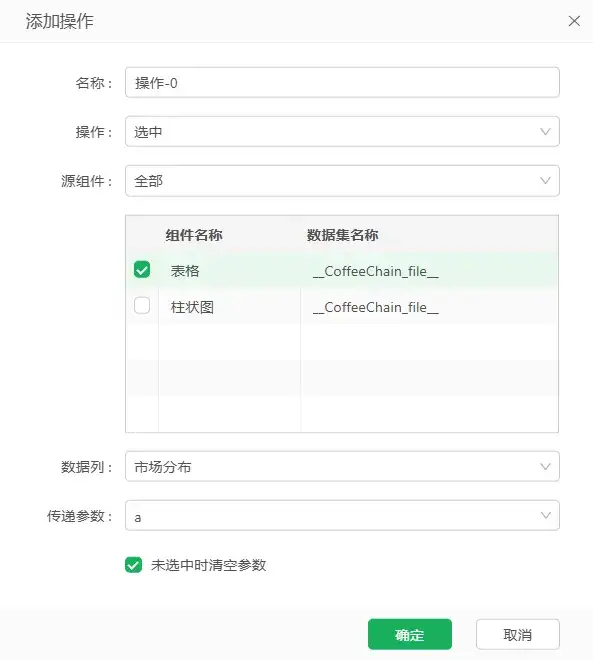Open the 数据列 dropdown showing 市场分布
The width and height of the screenshot is (593, 660).
tap(342, 466)
